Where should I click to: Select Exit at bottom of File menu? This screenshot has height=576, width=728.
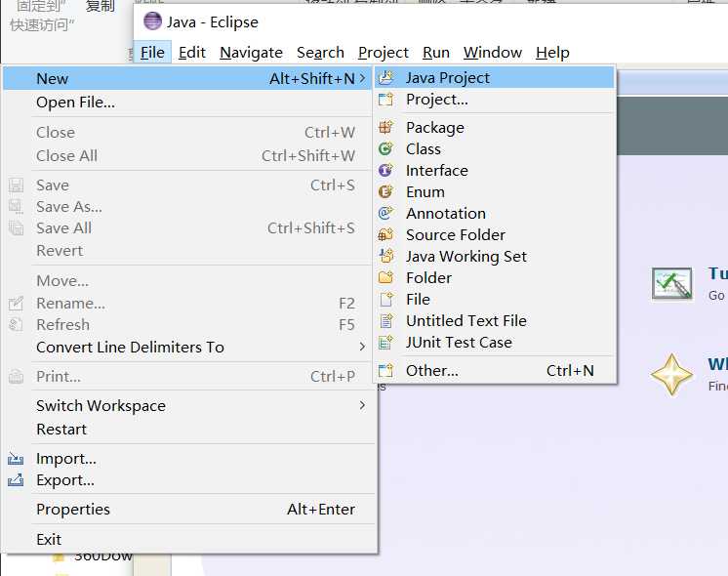[189, 539]
